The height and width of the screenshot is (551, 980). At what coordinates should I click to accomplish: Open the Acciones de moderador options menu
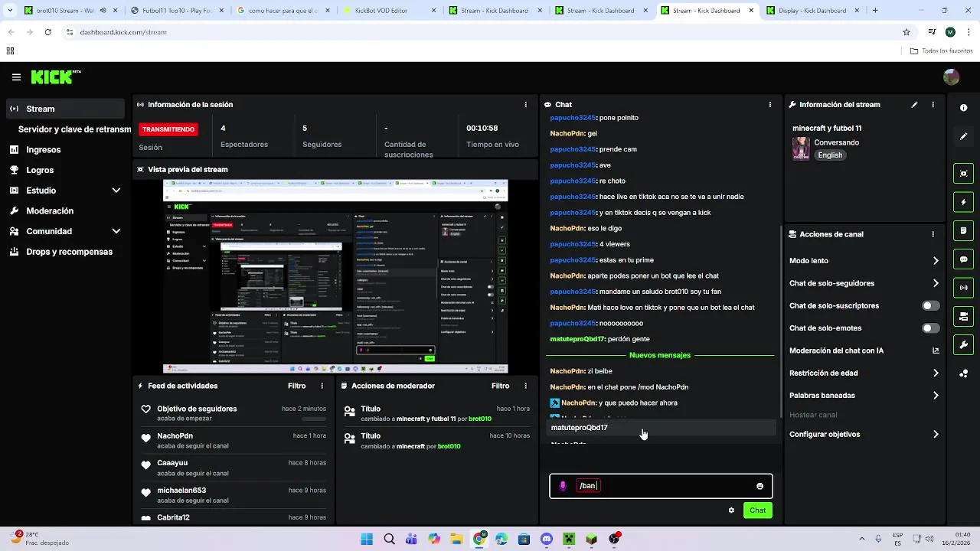(x=525, y=386)
